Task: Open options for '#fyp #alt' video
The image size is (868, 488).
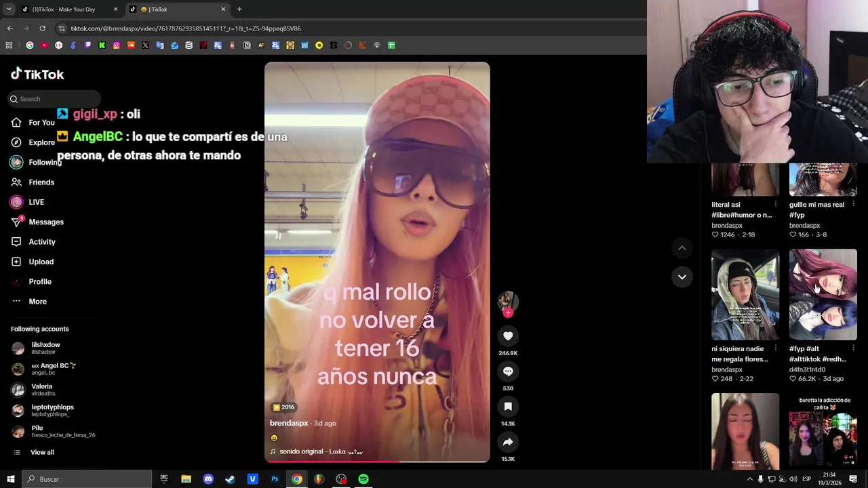Action: [853, 348]
